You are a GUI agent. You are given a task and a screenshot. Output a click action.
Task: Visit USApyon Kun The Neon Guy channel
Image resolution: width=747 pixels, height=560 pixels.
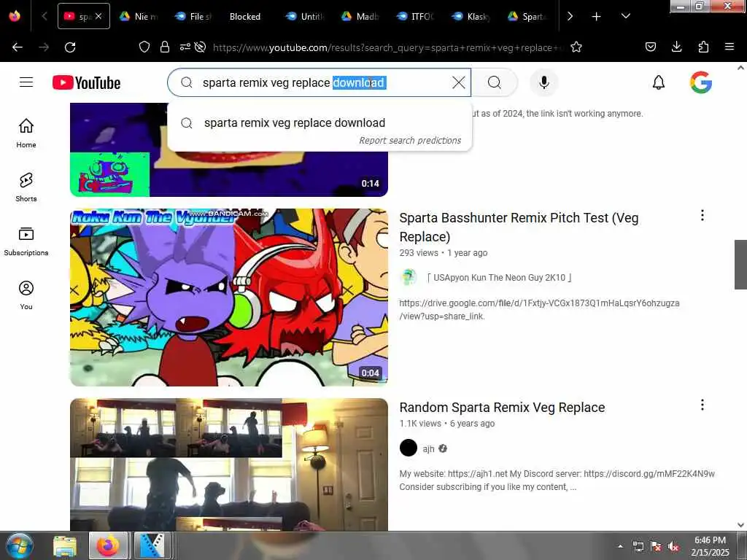[x=499, y=278]
